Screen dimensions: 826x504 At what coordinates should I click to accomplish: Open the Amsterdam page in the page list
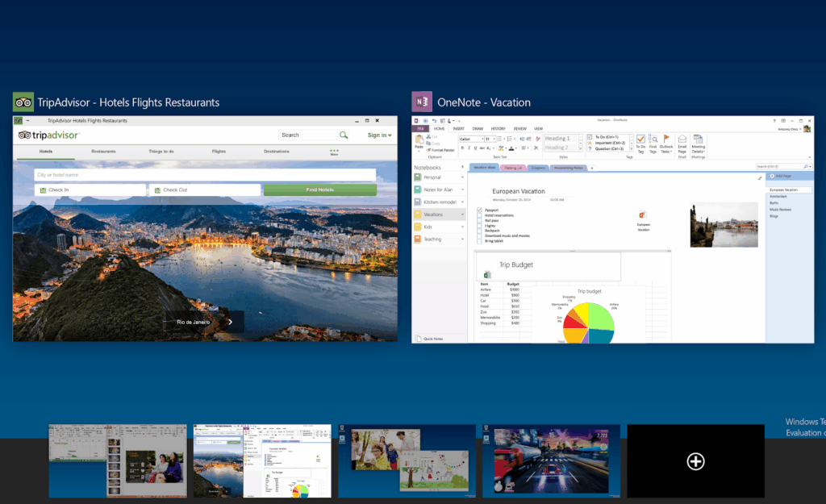tap(778, 197)
